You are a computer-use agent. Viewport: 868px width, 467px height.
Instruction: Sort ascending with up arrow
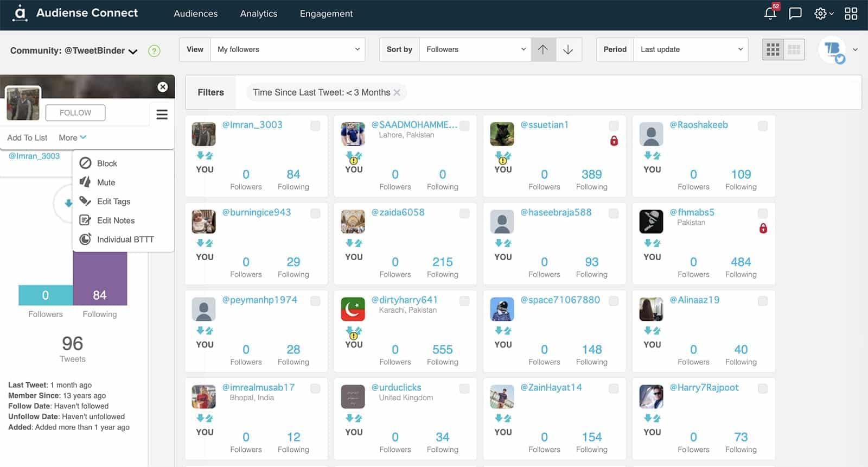(x=543, y=49)
